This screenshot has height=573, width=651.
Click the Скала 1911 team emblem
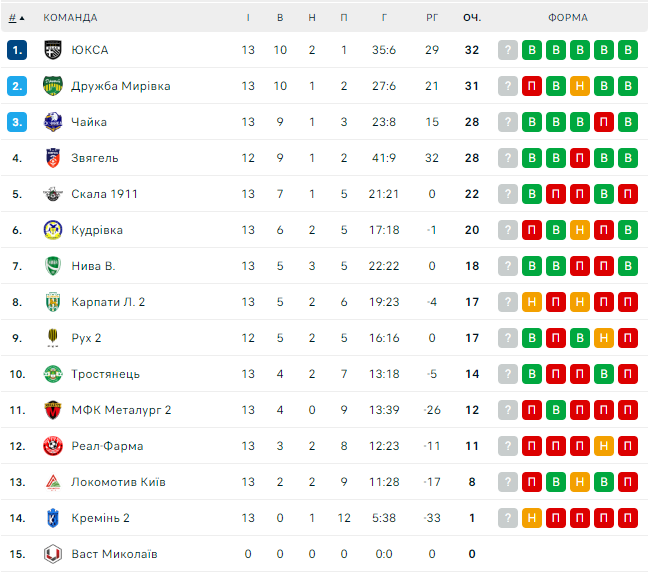pos(53,194)
